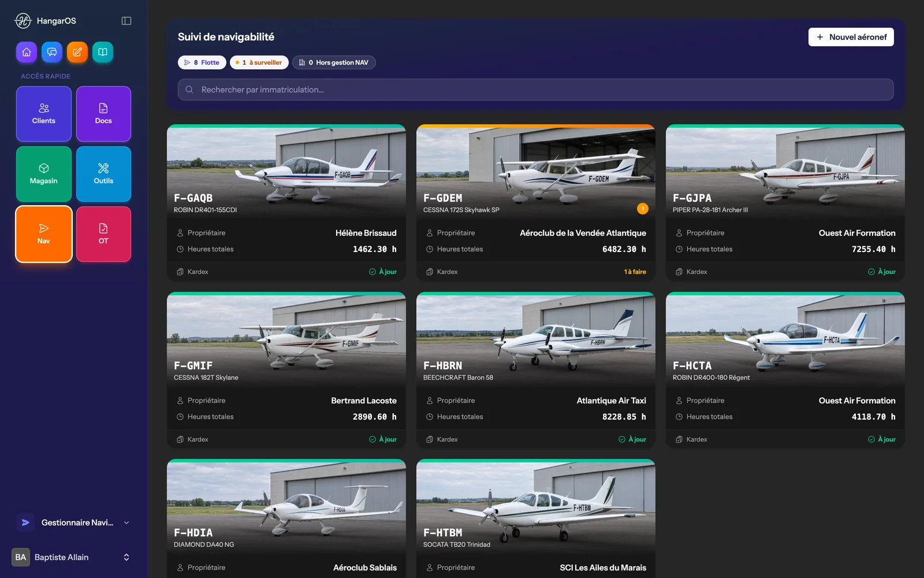Screen dimensions: 924x578
Task: Open the F-GAQB aircraft photo card
Action: coord(286,172)
